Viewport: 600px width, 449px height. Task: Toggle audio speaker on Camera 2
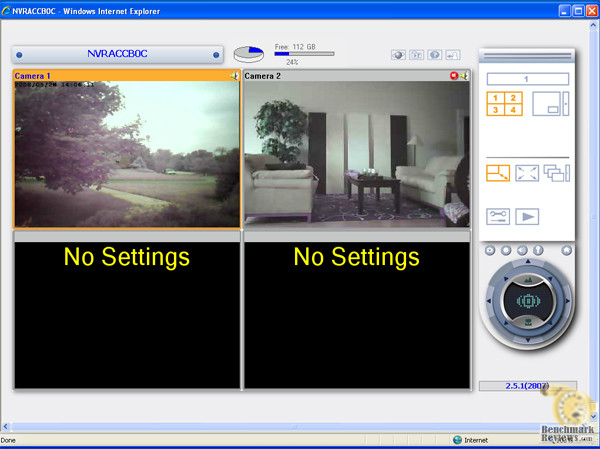[464, 76]
